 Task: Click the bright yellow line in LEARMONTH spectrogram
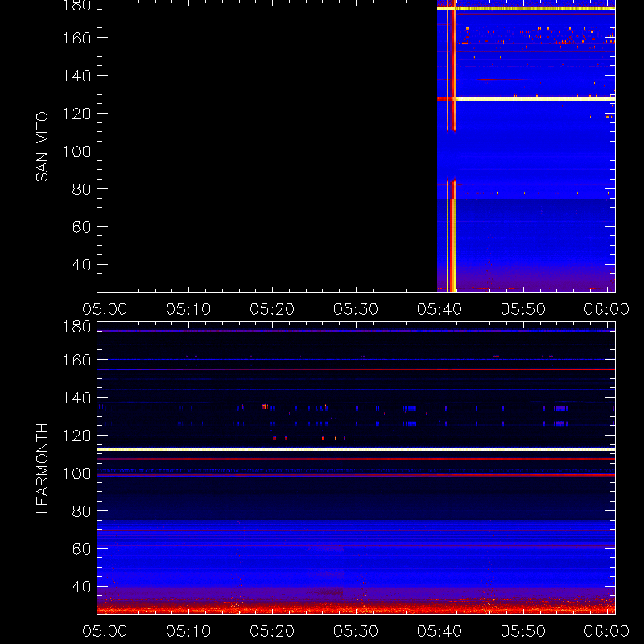click(356, 449)
